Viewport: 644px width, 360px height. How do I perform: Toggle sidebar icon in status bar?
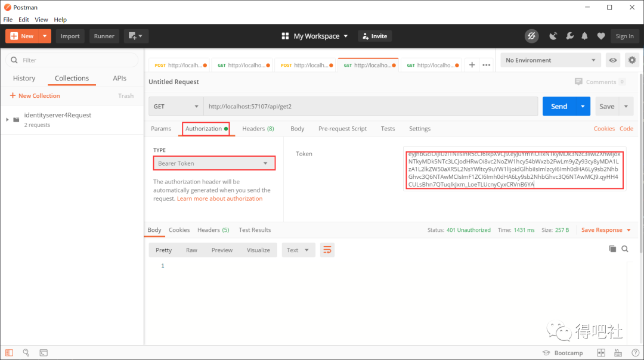pyautogui.click(x=9, y=353)
